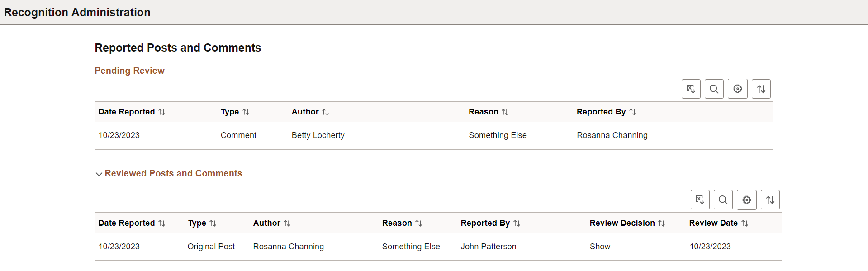Viewport: 868px width, 271px height.
Task: Open search in Pending Review grid
Action: click(714, 89)
